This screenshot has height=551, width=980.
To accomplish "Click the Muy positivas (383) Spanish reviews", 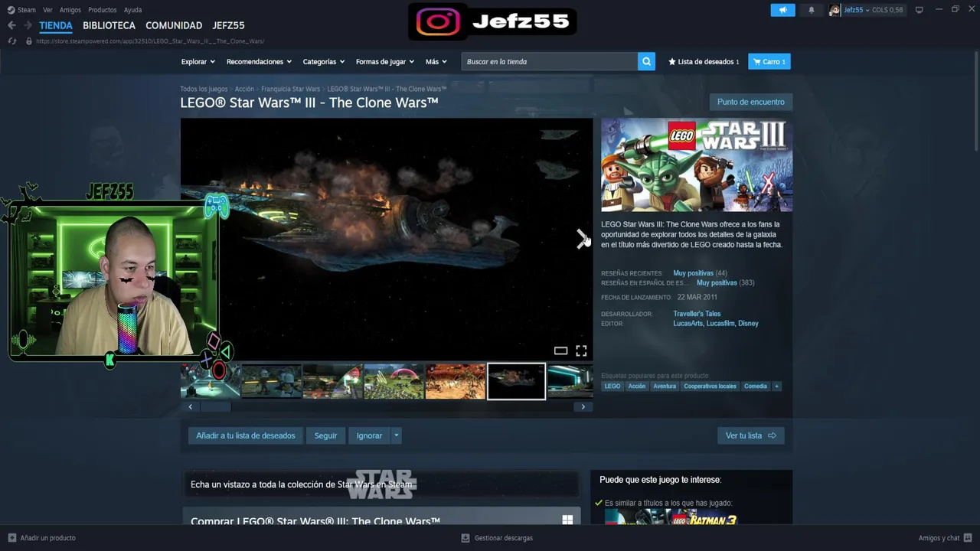I will coord(725,283).
